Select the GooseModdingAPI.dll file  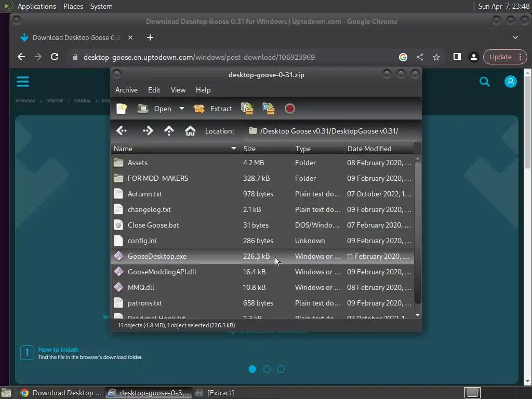(x=262, y=272)
